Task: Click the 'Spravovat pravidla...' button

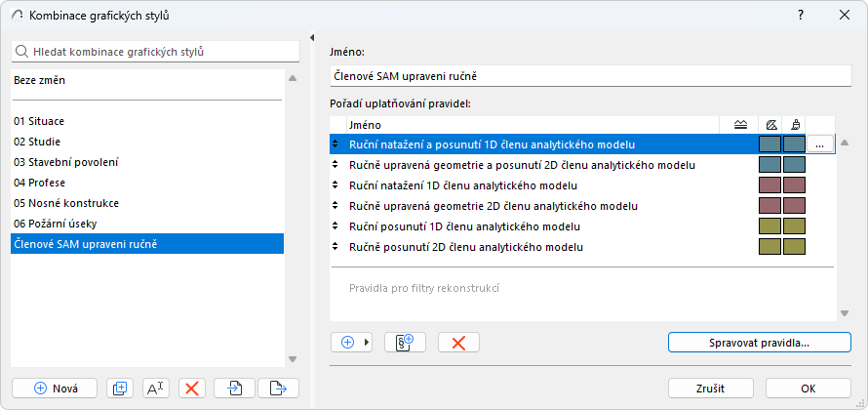Action: point(759,342)
